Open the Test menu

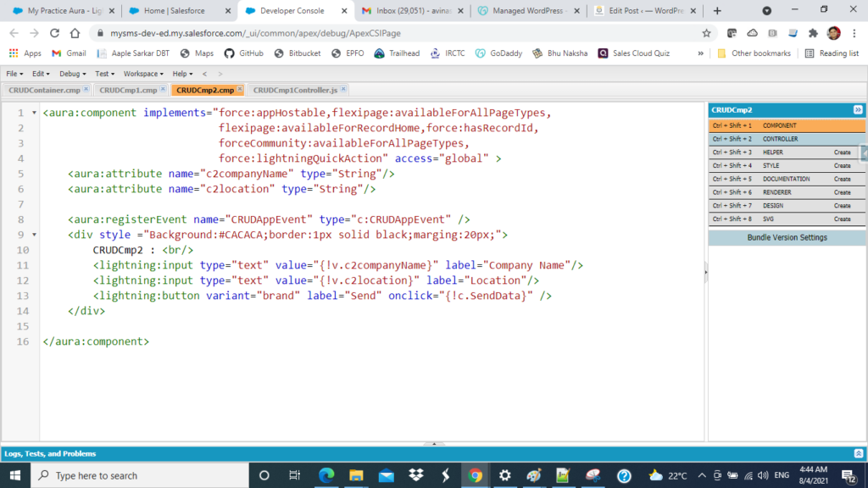[x=104, y=74]
